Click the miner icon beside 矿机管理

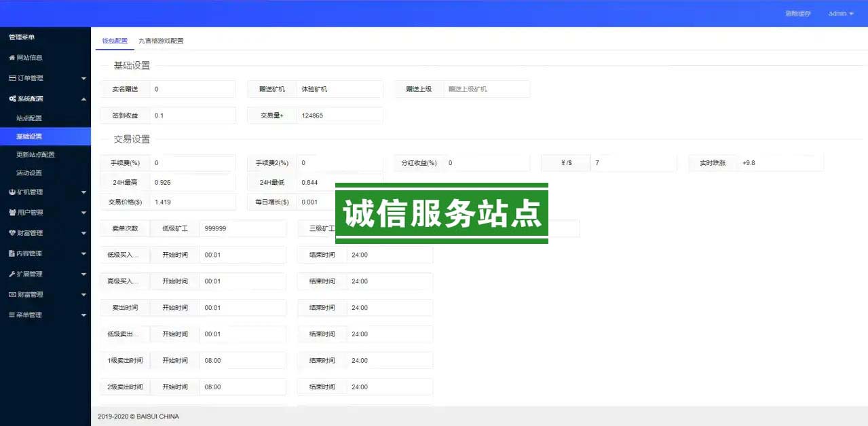click(12, 192)
